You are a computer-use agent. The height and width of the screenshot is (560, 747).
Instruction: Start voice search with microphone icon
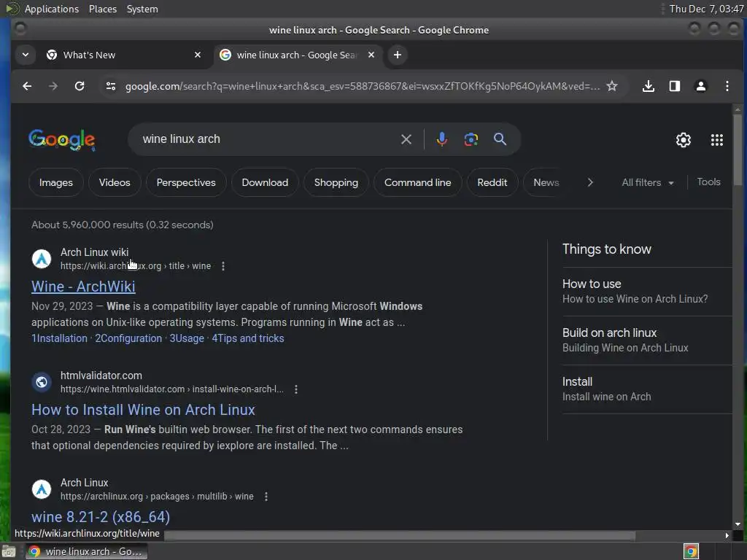click(441, 139)
